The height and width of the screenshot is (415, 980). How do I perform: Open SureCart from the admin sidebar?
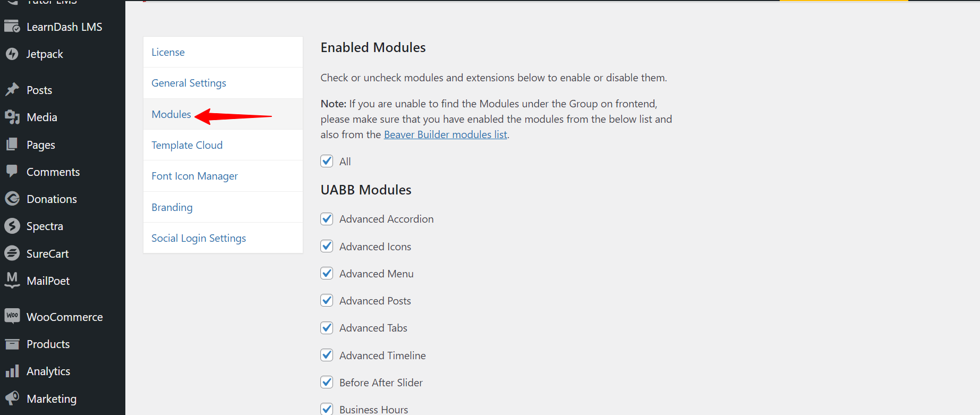[12, 253]
